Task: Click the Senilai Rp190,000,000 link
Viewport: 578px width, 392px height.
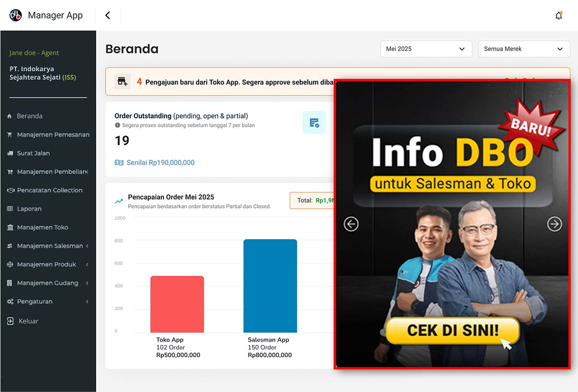Action: 160,163
